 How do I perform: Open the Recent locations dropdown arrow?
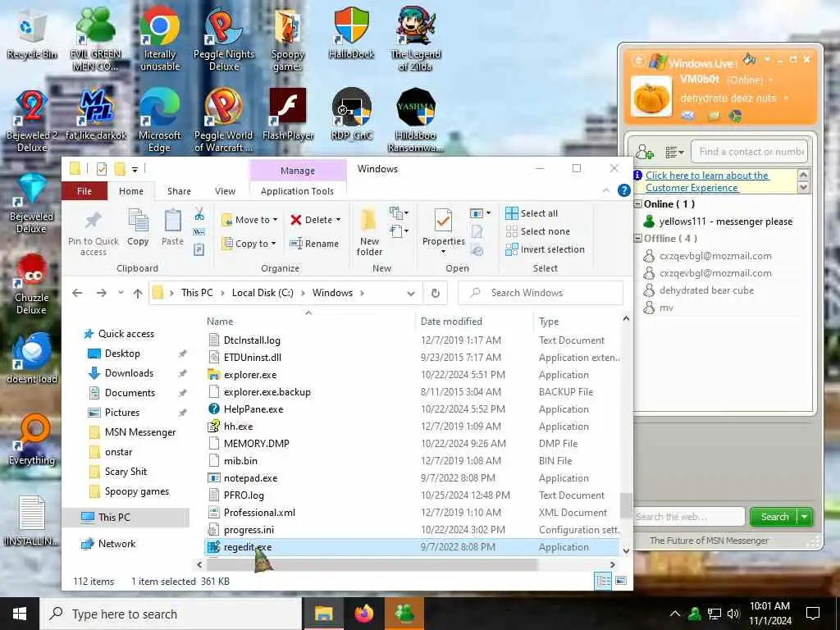tap(121, 293)
